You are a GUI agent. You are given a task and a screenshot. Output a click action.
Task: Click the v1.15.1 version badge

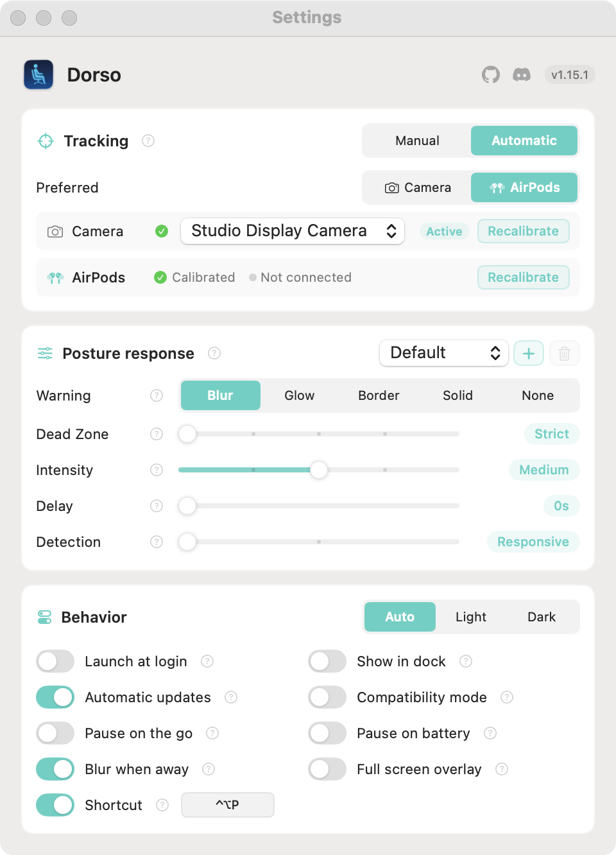pyautogui.click(x=570, y=75)
